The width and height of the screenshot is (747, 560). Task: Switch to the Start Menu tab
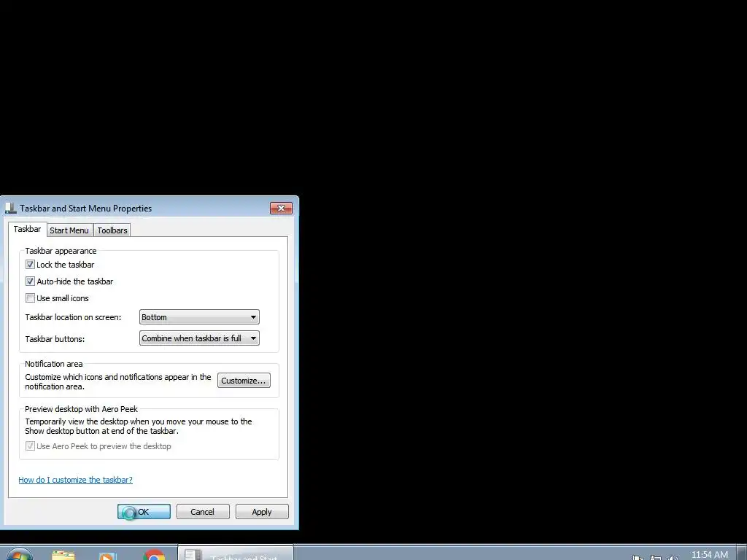point(69,230)
